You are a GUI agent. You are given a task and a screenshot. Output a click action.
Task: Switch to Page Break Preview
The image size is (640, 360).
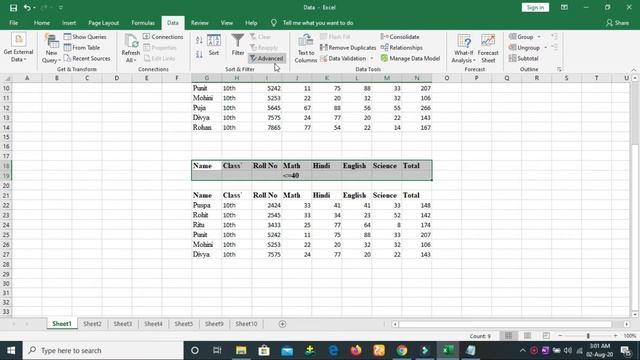(546, 336)
